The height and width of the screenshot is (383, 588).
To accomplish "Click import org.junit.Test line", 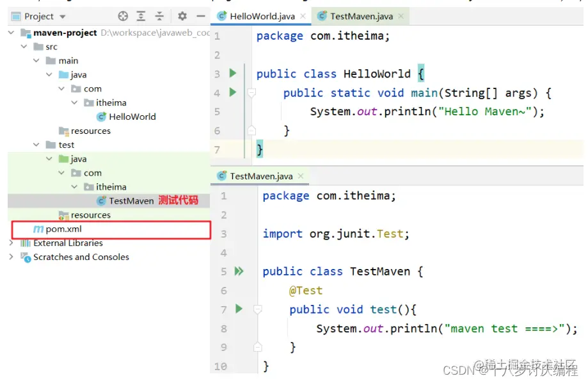I will [336, 234].
